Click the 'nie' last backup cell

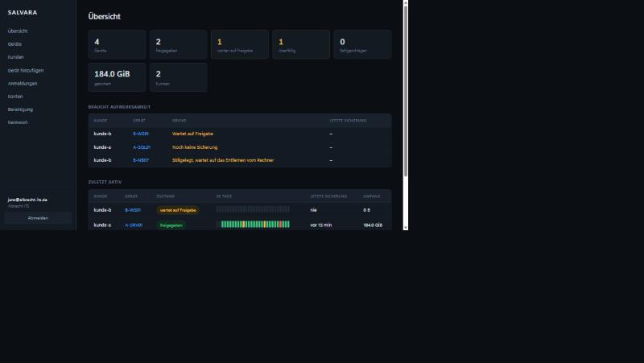click(x=313, y=210)
